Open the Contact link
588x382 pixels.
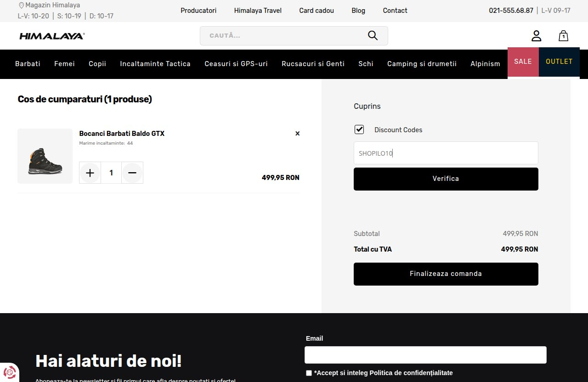tap(395, 11)
